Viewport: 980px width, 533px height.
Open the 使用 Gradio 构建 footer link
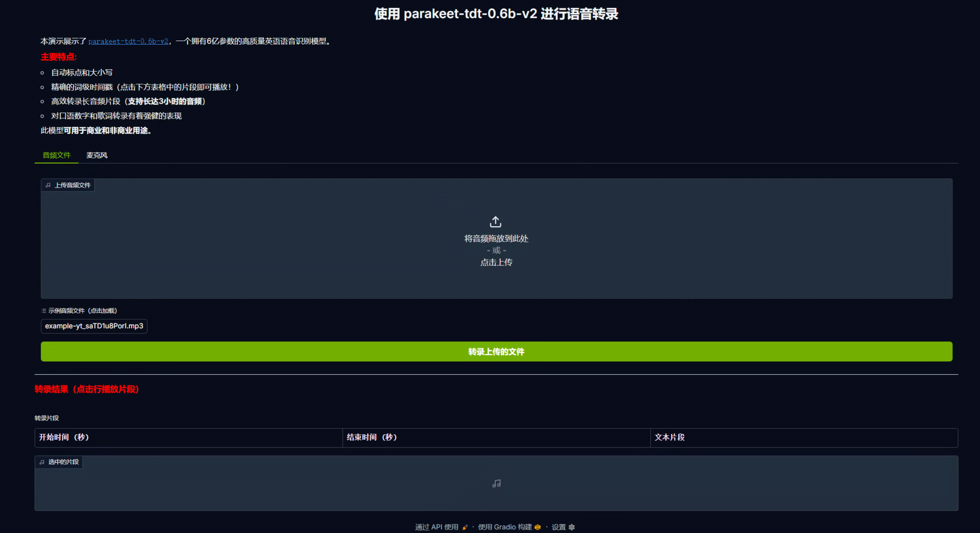(504, 527)
